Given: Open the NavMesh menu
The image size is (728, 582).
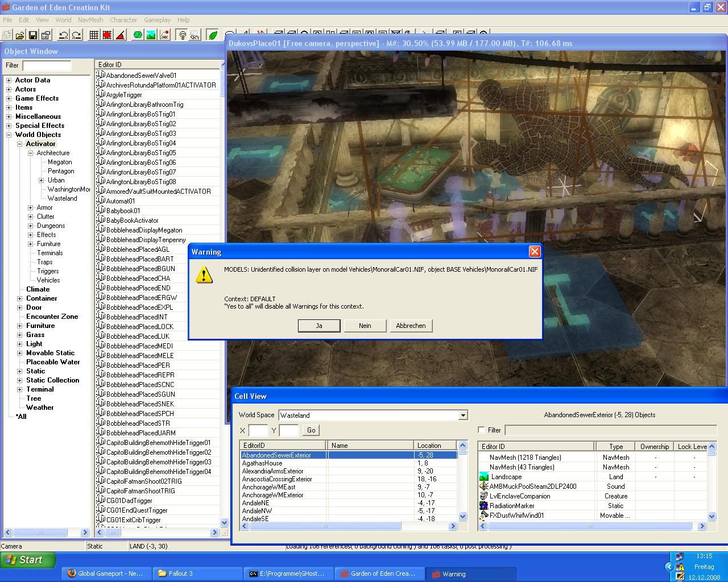Looking at the screenshot, I should point(90,20).
